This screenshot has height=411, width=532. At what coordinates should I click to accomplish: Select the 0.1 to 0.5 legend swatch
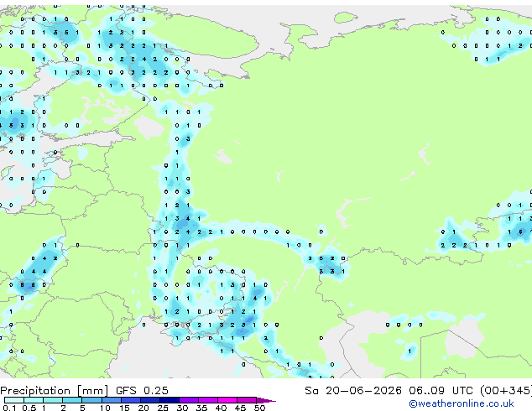click(x=14, y=400)
